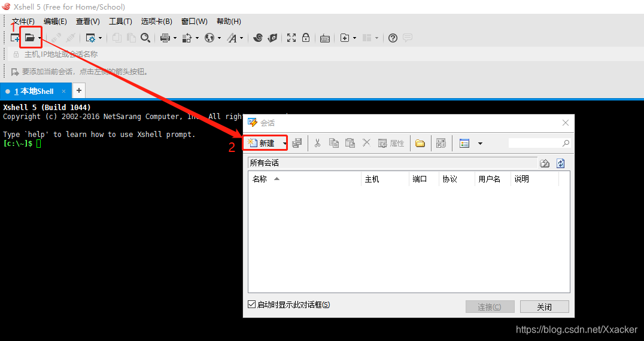Click the Paste icon in main toolbar

click(131, 38)
